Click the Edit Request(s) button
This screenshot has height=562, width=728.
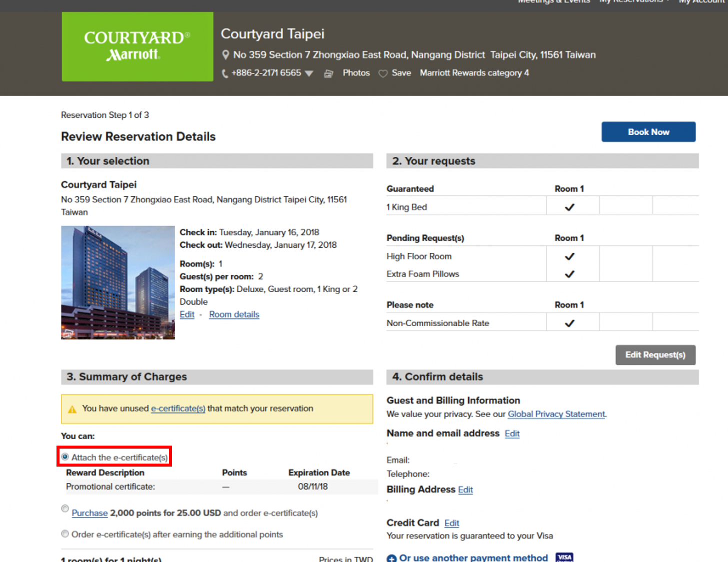click(x=655, y=355)
